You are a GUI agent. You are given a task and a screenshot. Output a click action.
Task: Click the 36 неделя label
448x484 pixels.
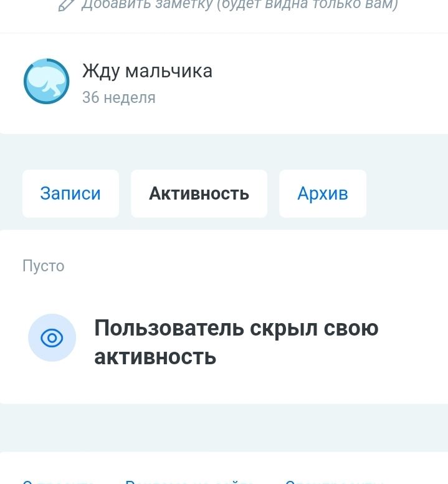pos(119,97)
